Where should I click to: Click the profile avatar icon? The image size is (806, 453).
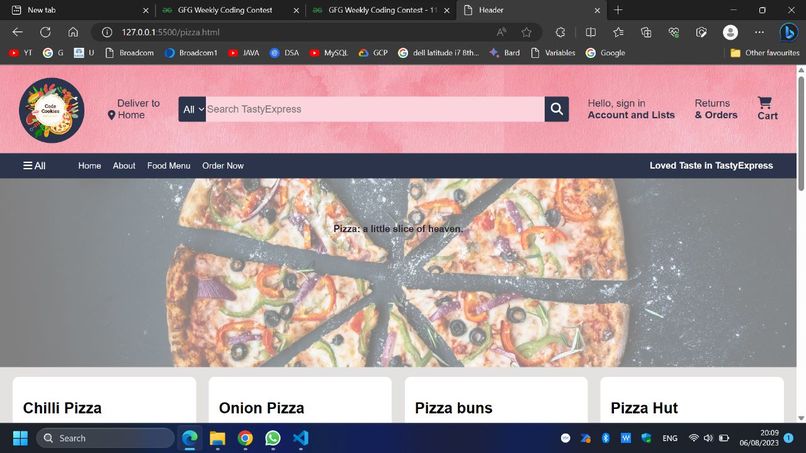730,32
